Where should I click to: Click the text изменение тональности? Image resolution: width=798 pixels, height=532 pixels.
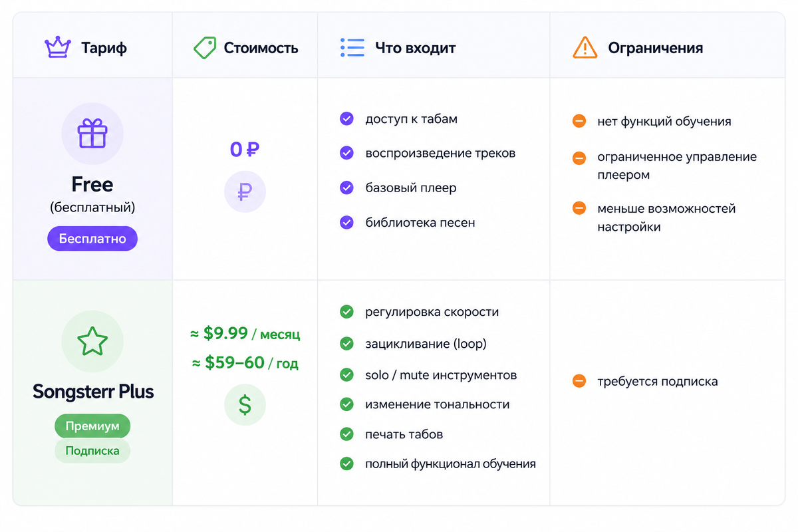[x=438, y=404]
